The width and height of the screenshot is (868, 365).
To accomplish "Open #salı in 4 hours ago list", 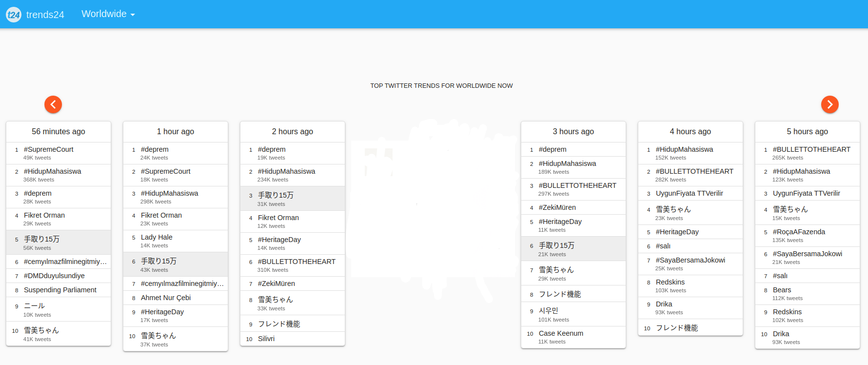I will click(663, 246).
